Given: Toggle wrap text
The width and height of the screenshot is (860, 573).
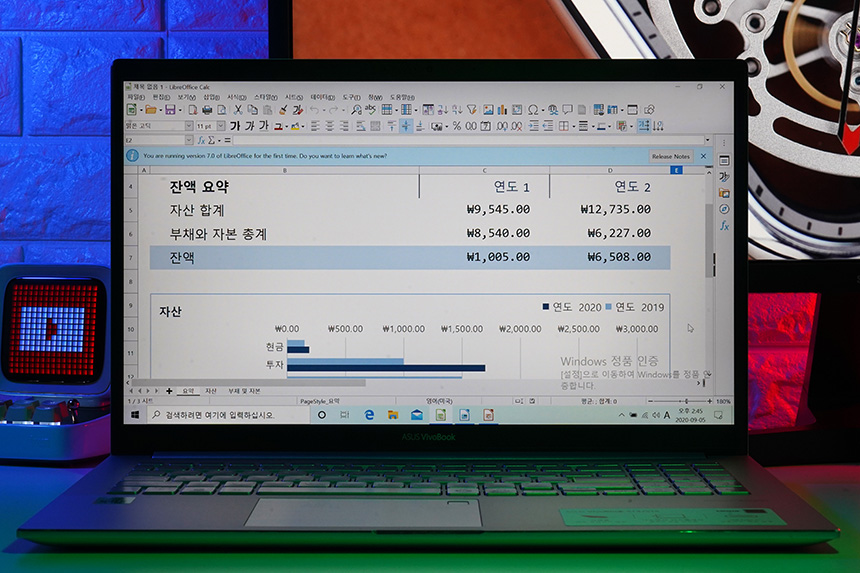Looking at the screenshot, I should (360, 126).
